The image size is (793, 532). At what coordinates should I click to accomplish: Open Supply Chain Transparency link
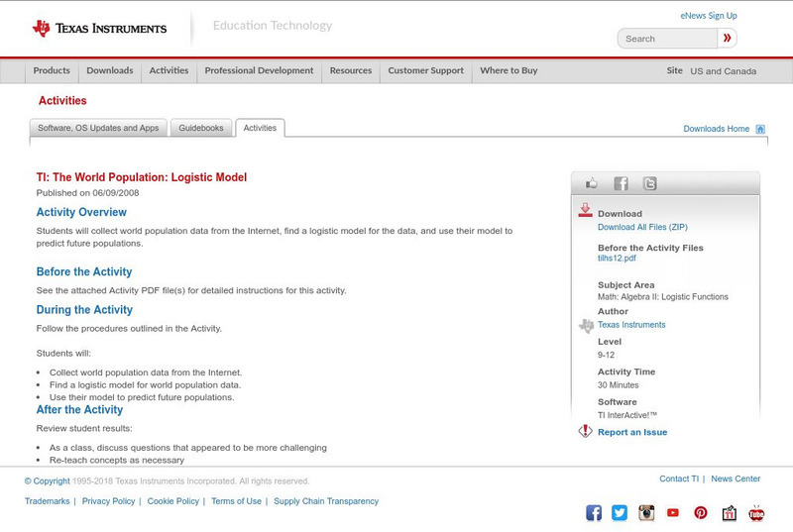tap(326, 501)
